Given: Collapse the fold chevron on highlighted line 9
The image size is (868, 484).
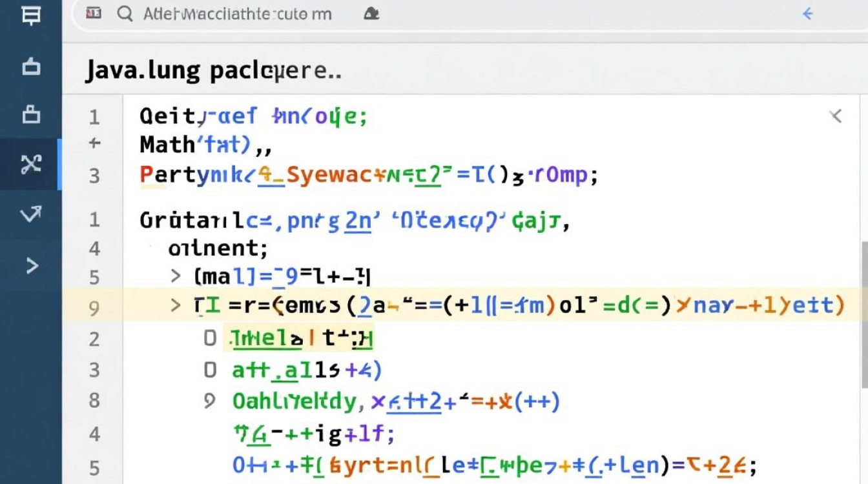Looking at the screenshot, I should pos(176,305).
